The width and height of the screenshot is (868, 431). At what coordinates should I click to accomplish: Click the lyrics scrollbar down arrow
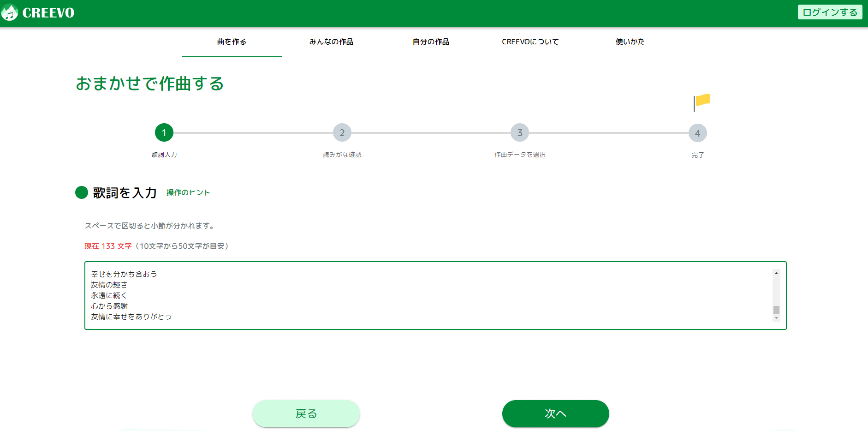pos(776,318)
